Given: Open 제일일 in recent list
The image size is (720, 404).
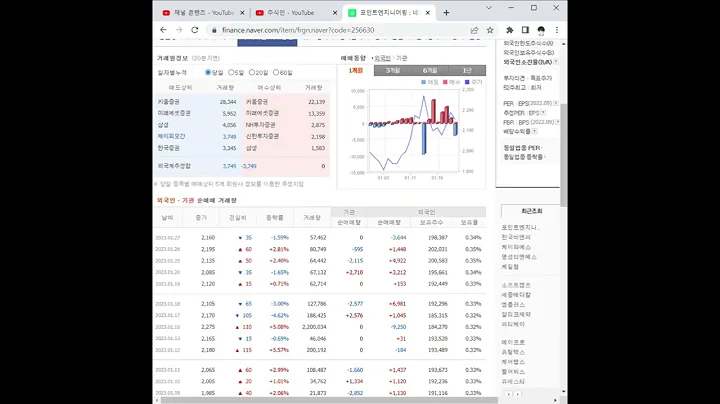Looking at the screenshot, I should tap(510, 266).
